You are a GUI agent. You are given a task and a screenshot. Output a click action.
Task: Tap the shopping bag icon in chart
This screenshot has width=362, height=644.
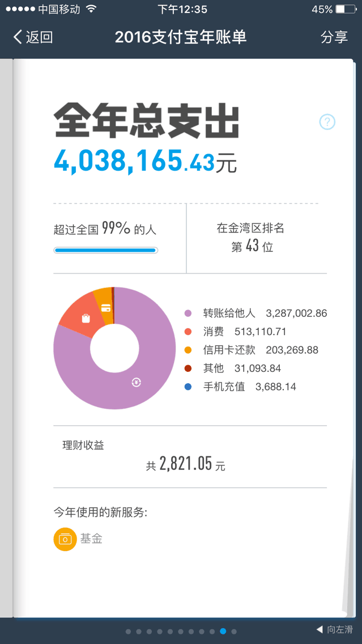(x=86, y=318)
